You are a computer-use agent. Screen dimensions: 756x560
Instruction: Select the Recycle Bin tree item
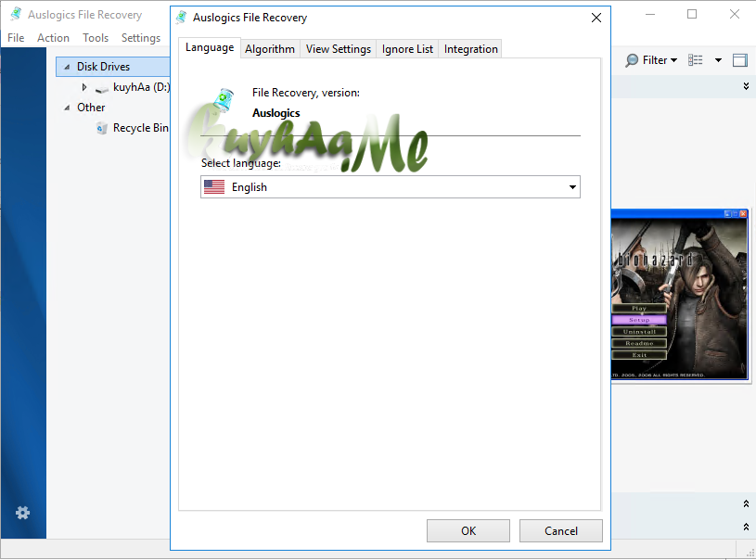[140, 128]
